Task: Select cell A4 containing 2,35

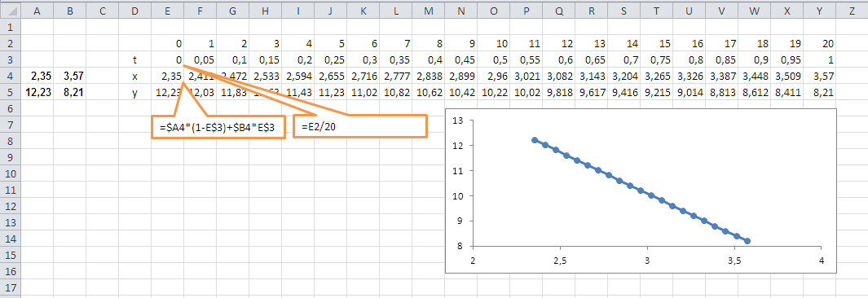Action: pos(37,76)
